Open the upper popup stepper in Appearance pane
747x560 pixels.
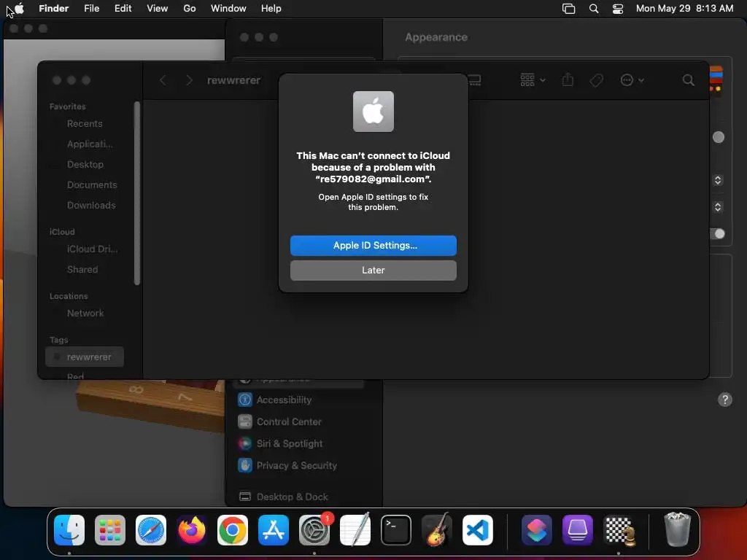pyautogui.click(x=718, y=180)
